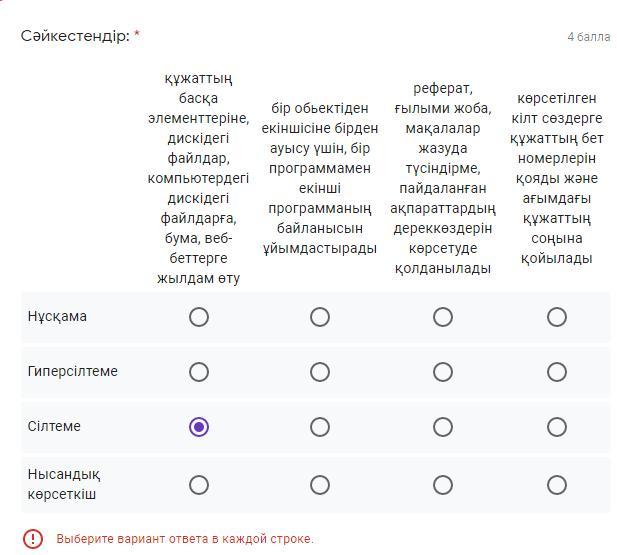This screenshot has width=617, height=555.
Task: Click the red error warning icon
Action: pos(33,539)
